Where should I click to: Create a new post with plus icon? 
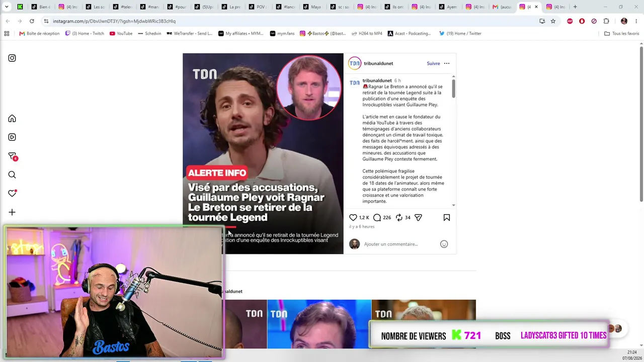point(12,212)
